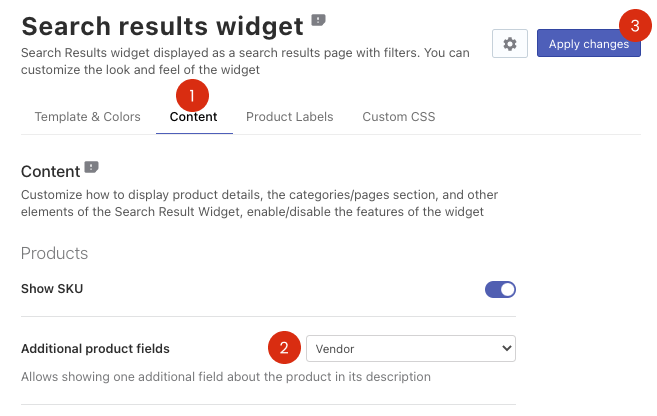The height and width of the screenshot is (416, 657).
Task: Click the Products section heading
Action: click(x=54, y=253)
